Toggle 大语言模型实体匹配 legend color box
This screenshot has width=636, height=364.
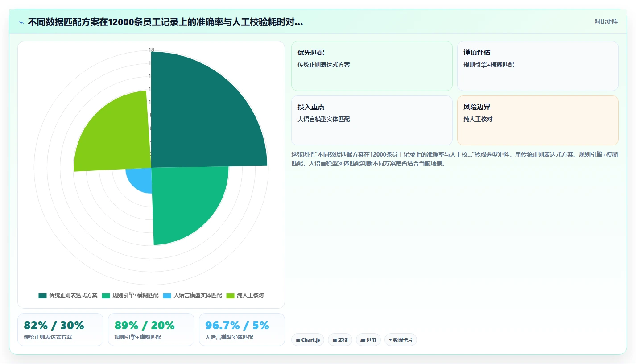pos(167,295)
